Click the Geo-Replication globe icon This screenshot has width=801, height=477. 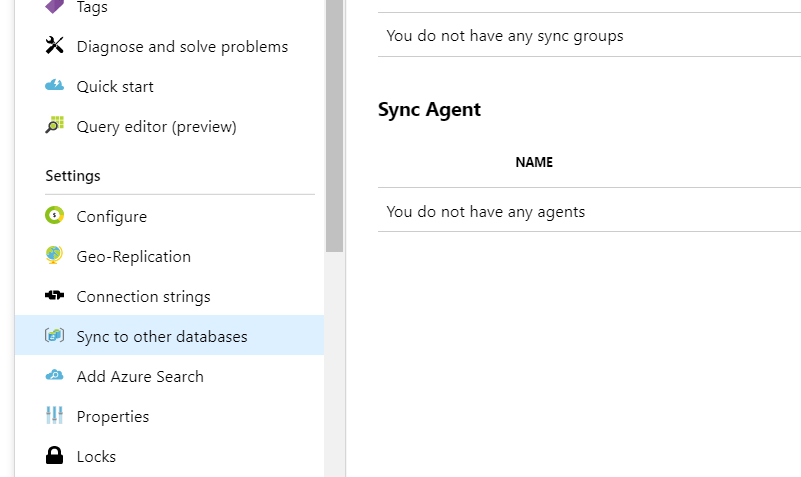tap(54, 255)
